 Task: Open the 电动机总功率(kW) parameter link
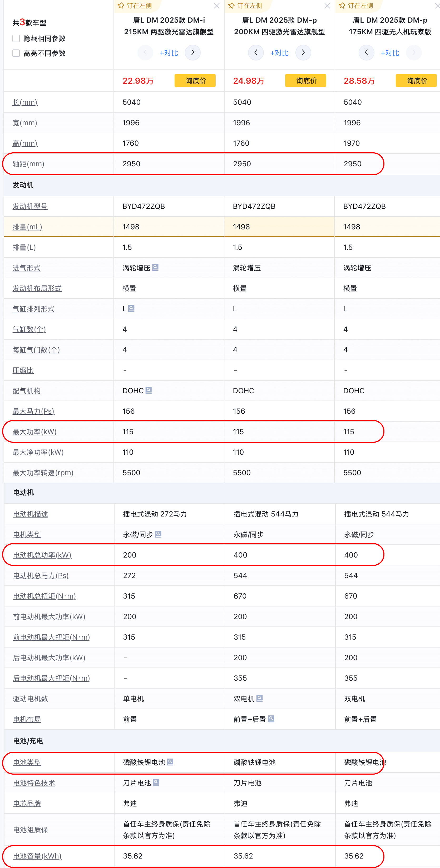pos(42,555)
